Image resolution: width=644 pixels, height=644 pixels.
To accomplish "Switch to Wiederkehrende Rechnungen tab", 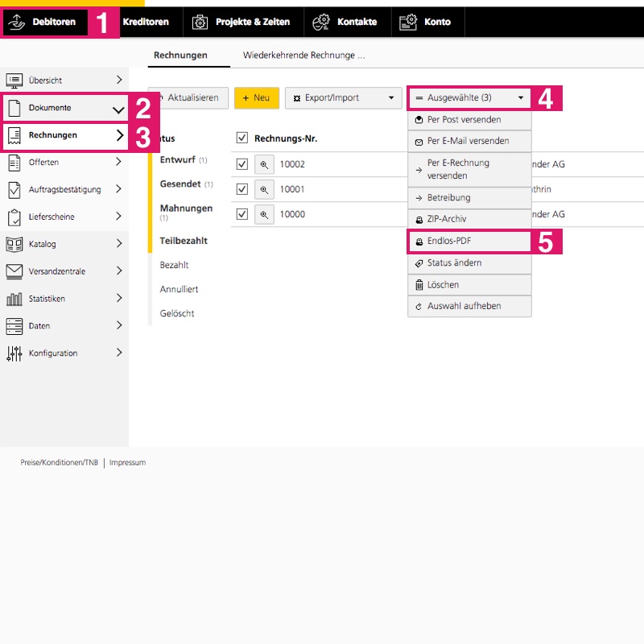I will click(x=303, y=56).
